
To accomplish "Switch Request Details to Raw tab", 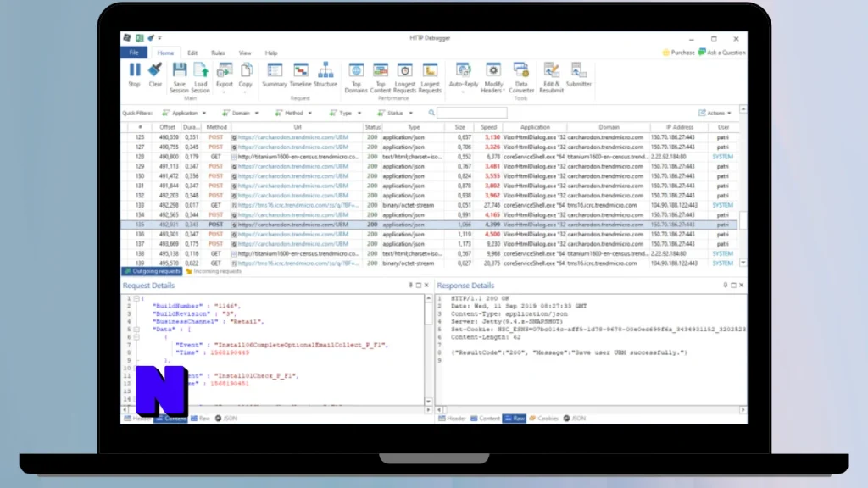I will pyautogui.click(x=200, y=419).
